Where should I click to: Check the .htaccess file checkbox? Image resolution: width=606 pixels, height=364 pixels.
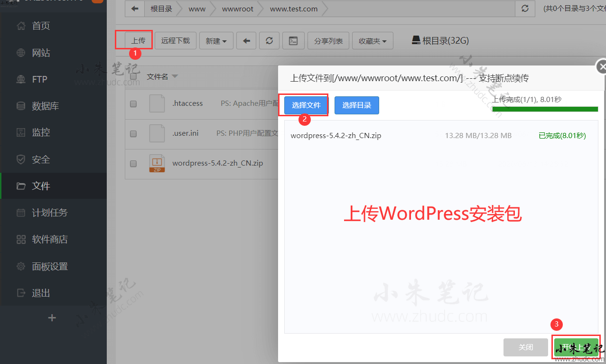tap(133, 104)
